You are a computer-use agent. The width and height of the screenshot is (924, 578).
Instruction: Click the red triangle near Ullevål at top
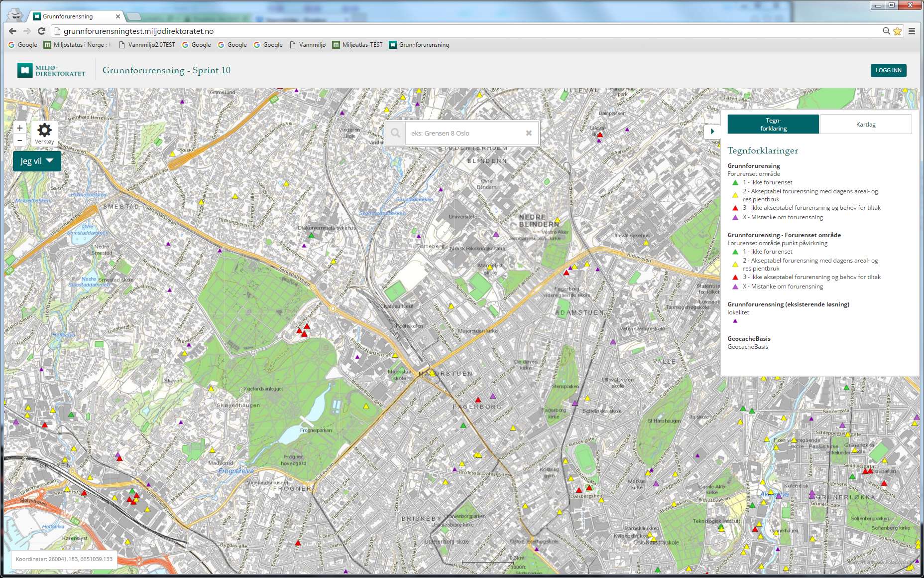(600, 135)
